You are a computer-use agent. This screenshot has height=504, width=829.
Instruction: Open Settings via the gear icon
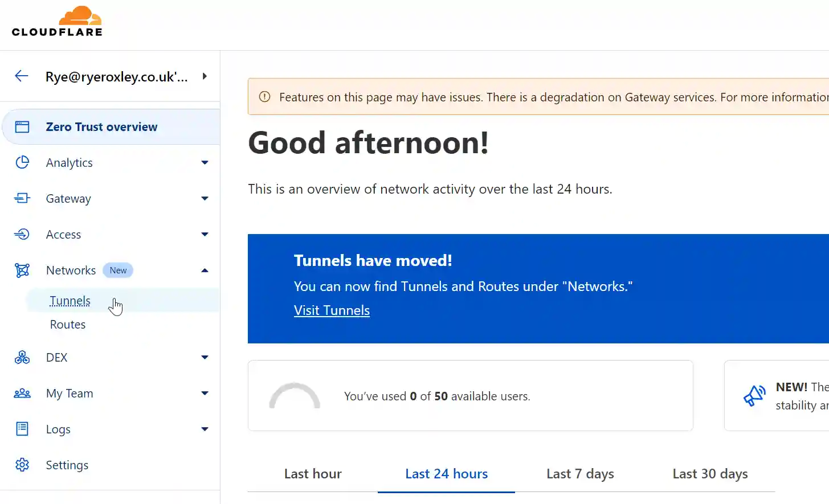22,465
